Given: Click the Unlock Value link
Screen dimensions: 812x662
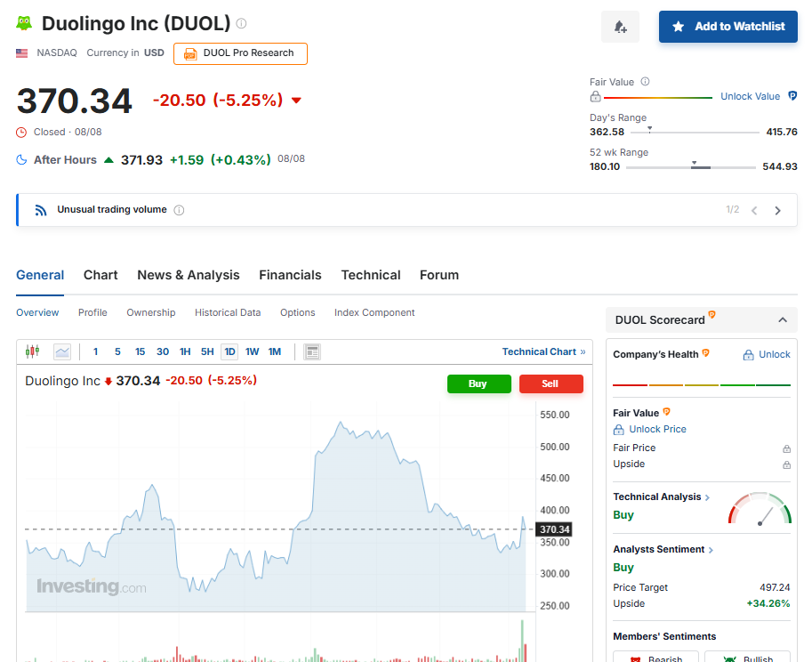Looking at the screenshot, I should tap(750, 96).
